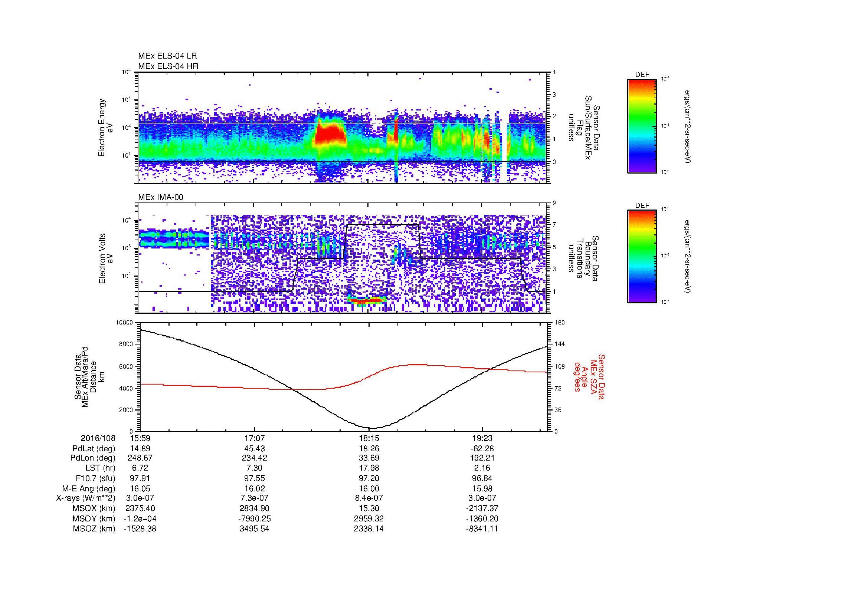868x613 pixels.
Task: Click the 'LST (hr)' row label
Action: tap(100, 468)
